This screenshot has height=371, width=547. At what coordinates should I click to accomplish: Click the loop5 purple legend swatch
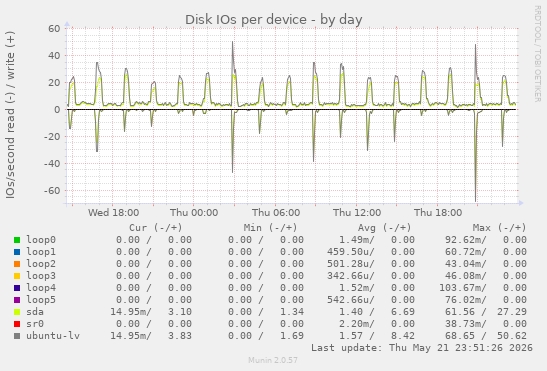(17, 300)
